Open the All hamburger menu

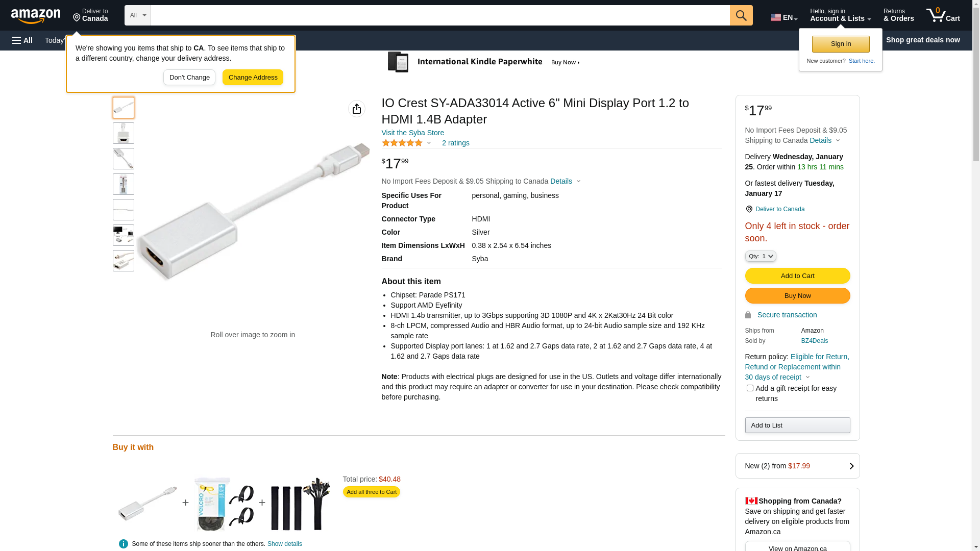[22, 40]
